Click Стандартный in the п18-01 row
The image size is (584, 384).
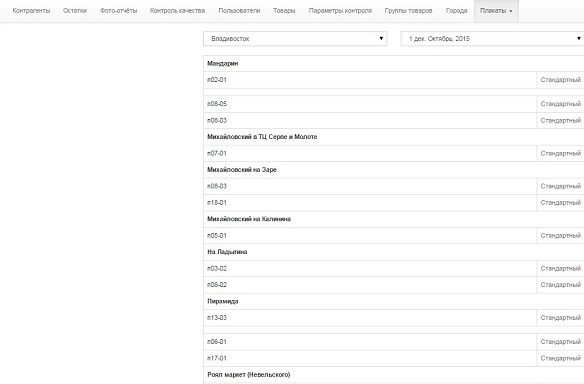561,203
